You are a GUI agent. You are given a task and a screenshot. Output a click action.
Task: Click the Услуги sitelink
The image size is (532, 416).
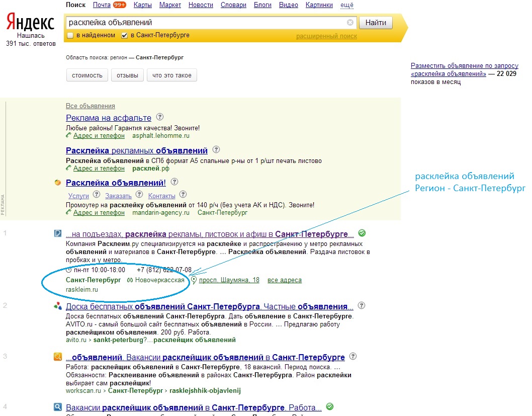point(78,196)
